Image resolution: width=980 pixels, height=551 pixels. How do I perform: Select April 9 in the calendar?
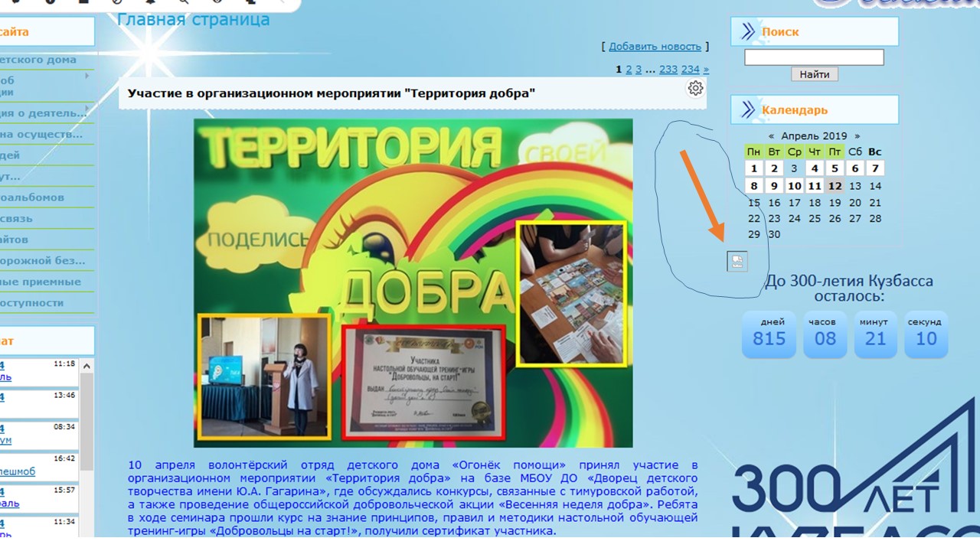coord(774,186)
